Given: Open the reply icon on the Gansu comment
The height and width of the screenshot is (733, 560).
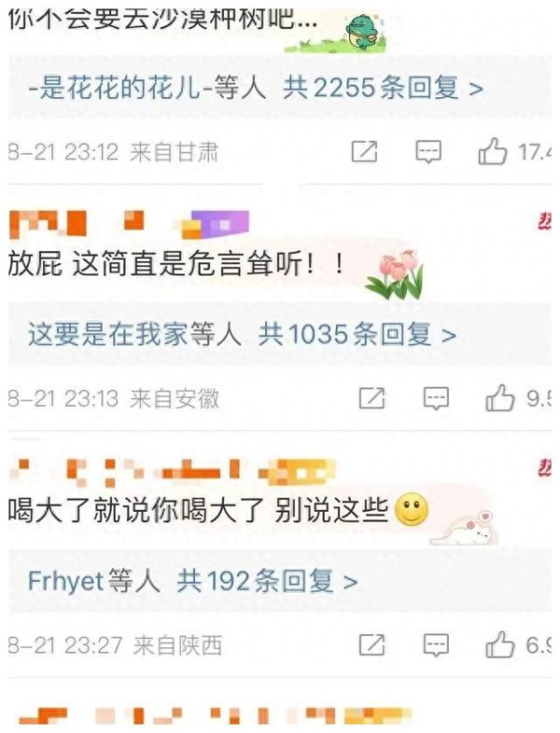Looking at the screenshot, I should pos(428,152).
